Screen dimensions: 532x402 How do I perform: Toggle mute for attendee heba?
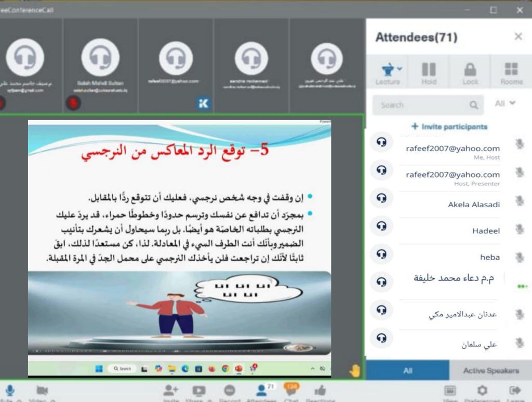(x=518, y=257)
